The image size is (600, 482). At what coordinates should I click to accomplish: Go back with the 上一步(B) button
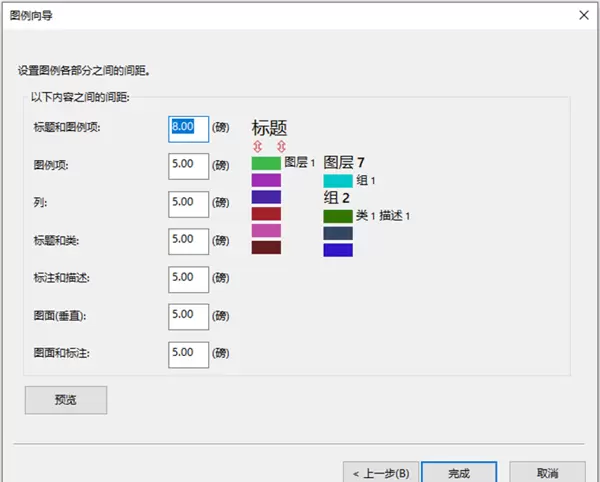379,472
